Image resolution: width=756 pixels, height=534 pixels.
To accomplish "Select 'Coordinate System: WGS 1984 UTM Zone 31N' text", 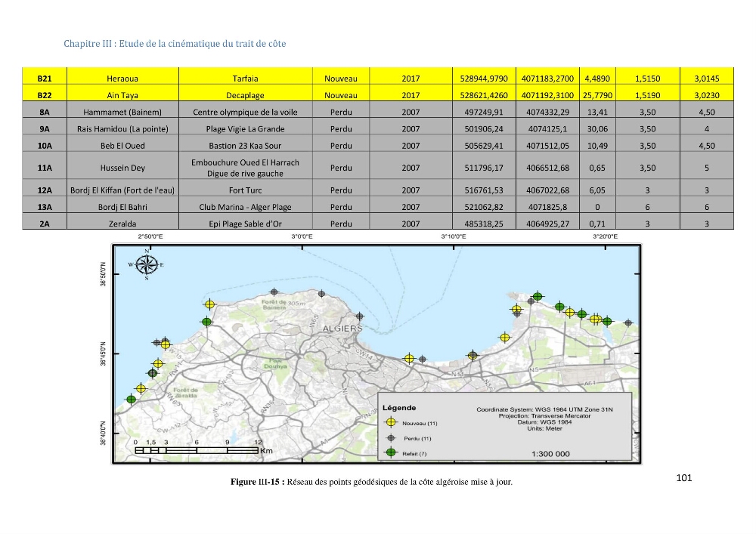I will pos(544,410).
